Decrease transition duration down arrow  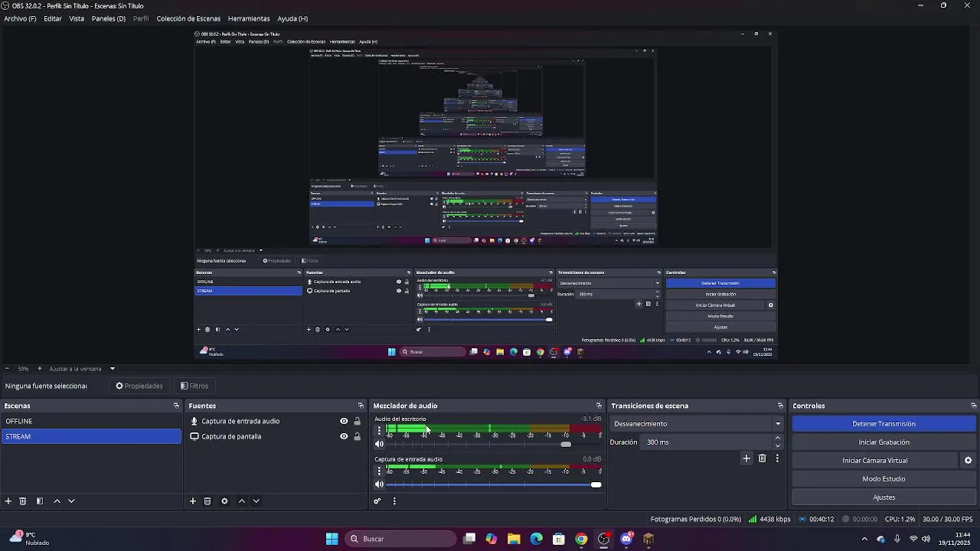tap(778, 446)
